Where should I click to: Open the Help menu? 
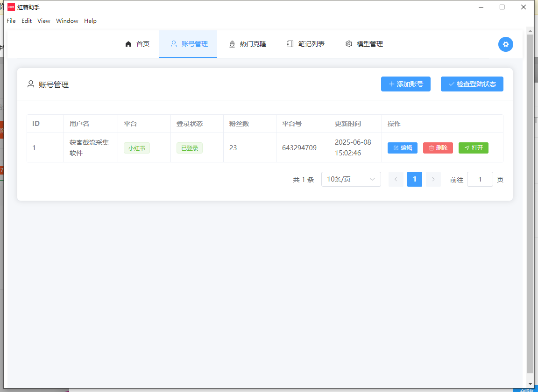90,21
